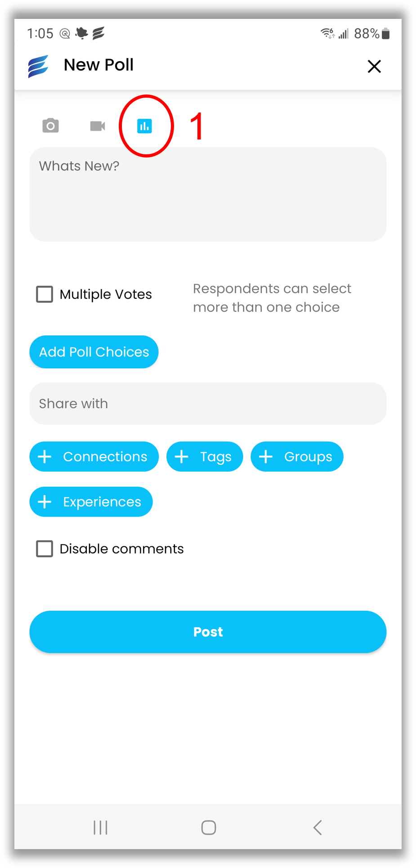Tap the battery status indicator

(385, 34)
